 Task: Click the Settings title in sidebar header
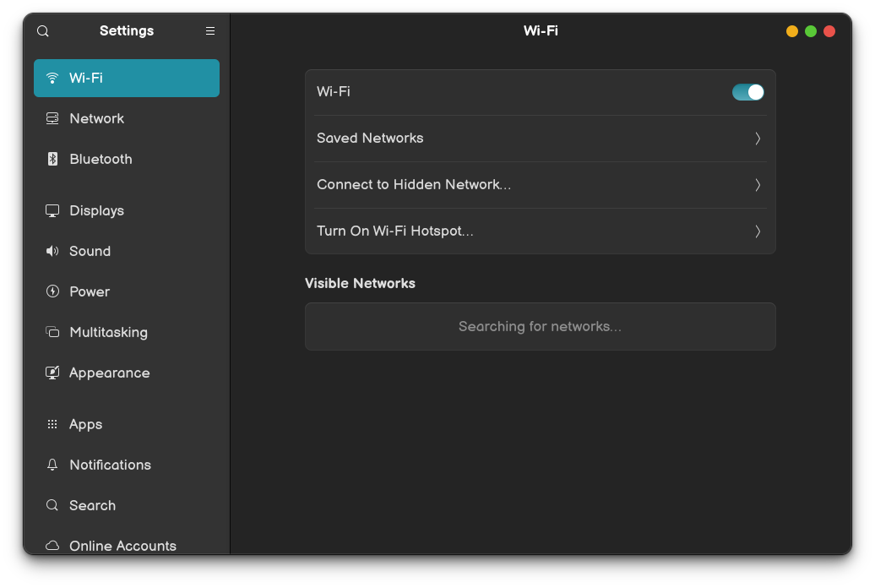click(127, 30)
